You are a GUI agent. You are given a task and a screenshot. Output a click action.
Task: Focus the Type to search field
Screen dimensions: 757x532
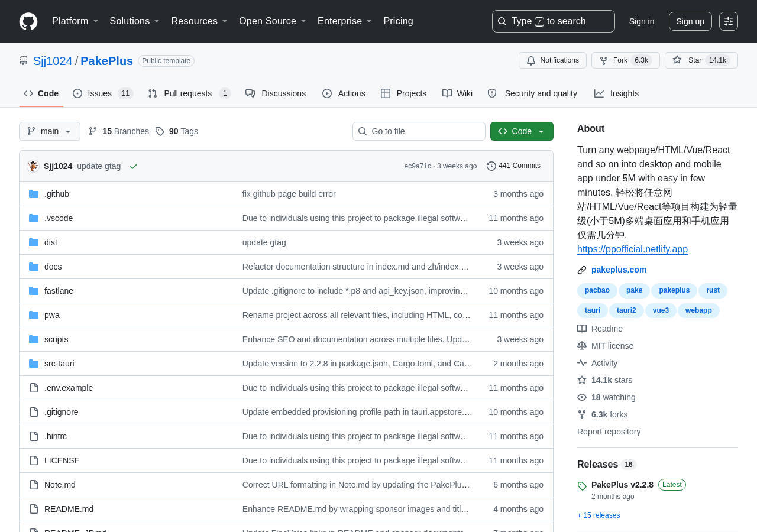click(554, 21)
